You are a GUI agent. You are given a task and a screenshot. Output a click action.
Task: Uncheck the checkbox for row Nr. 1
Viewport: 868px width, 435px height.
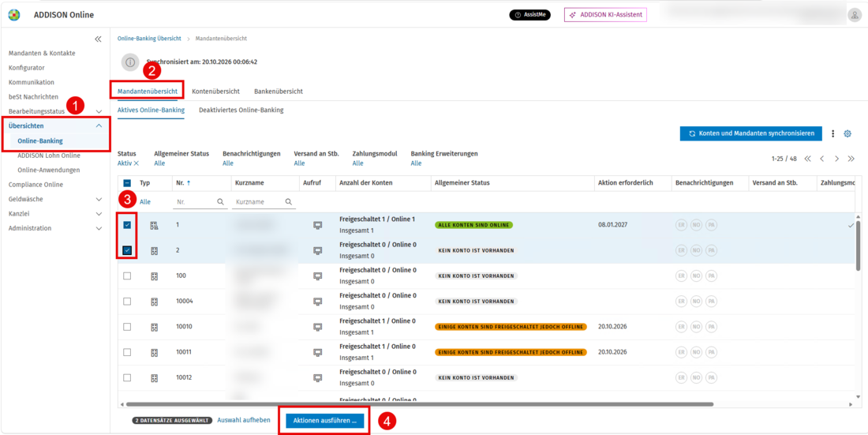pos(127,225)
